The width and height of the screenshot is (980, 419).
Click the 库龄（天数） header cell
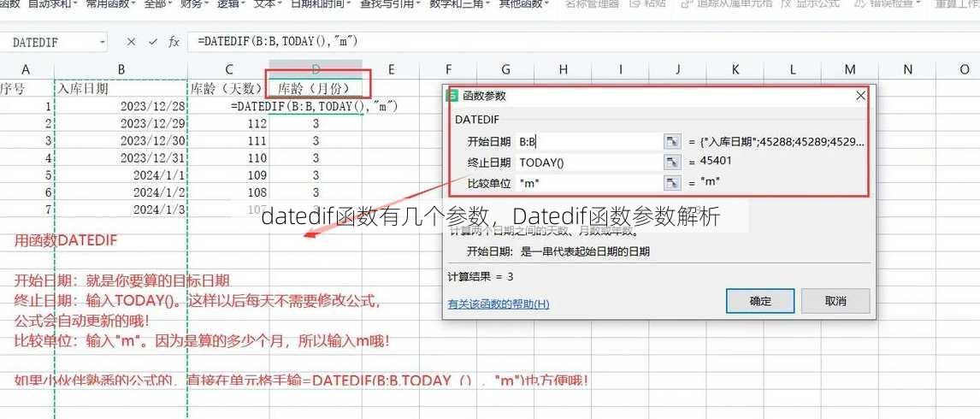click(228, 88)
